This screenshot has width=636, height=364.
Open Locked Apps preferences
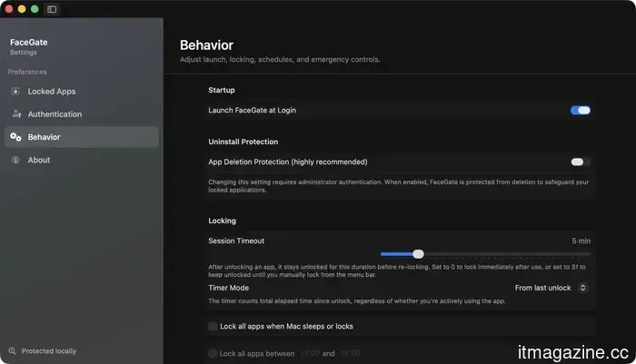pos(81,91)
